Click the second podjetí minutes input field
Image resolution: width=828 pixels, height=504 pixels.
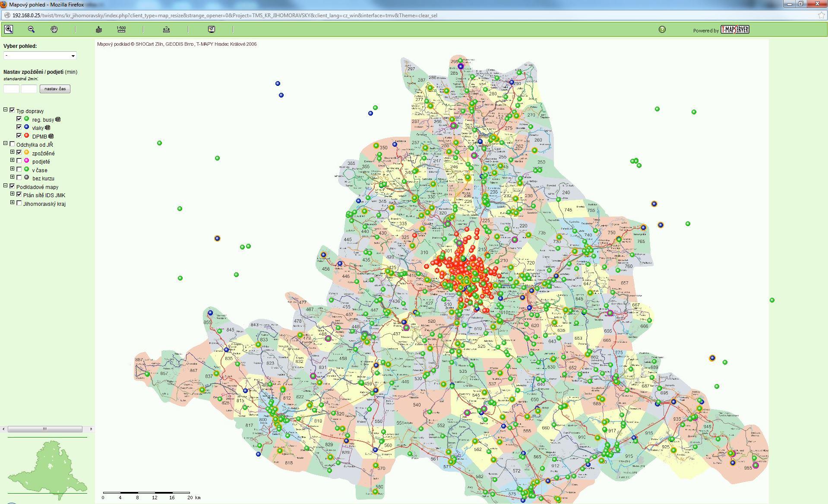point(29,89)
